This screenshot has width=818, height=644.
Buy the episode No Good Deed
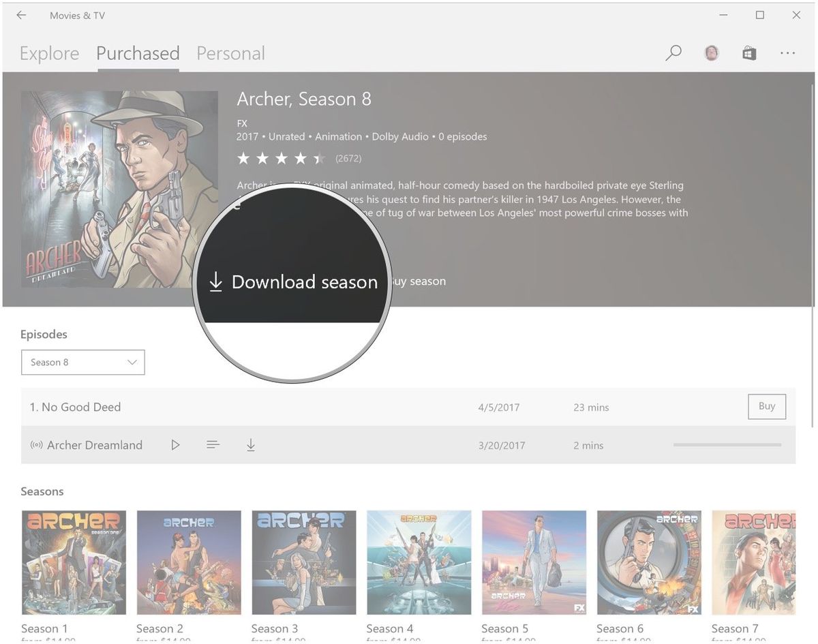click(766, 406)
